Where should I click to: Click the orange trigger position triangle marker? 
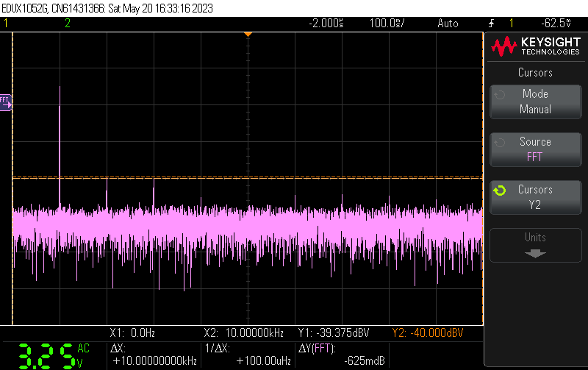click(x=248, y=34)
